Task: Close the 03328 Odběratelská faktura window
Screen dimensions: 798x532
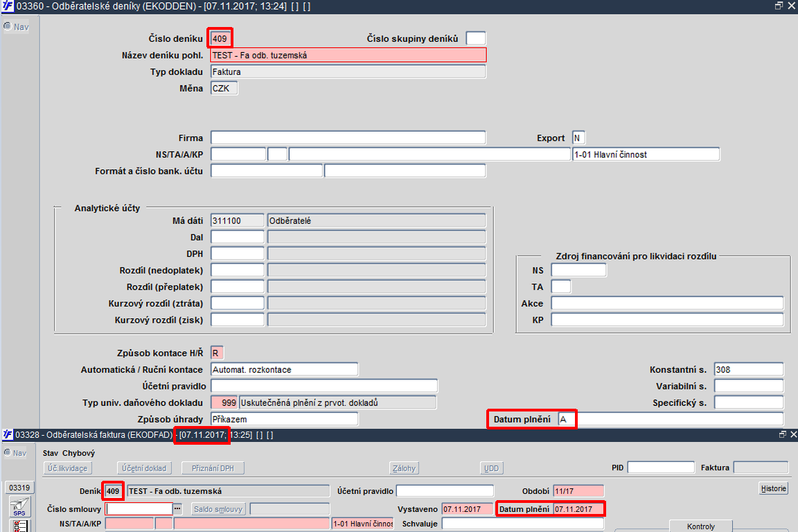Action: 793,434
